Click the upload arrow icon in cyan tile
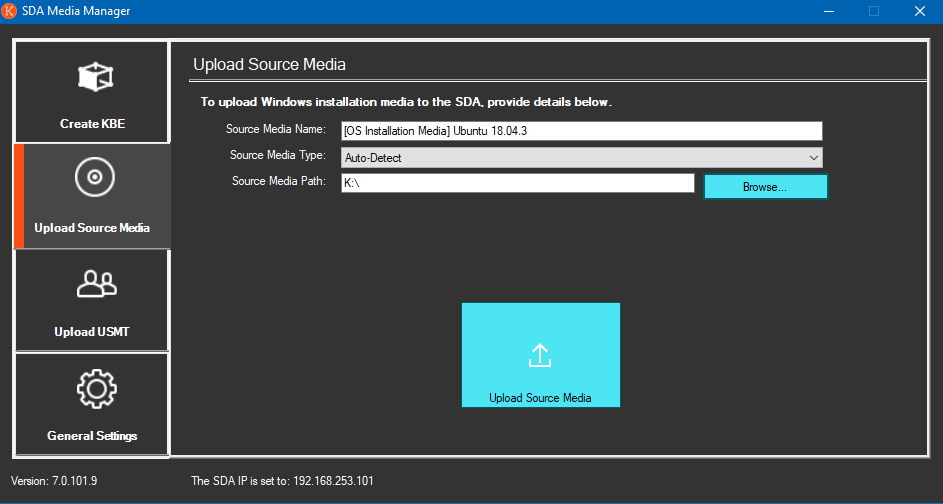Image resolution: width=943 pixels, height=504 pixels. [540, 354]
